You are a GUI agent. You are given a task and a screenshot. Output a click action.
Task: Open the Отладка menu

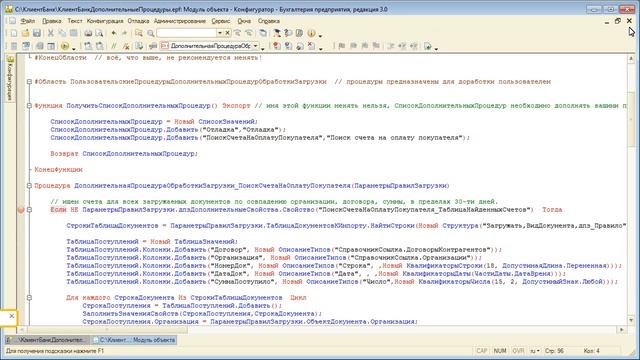click(138, 21)
